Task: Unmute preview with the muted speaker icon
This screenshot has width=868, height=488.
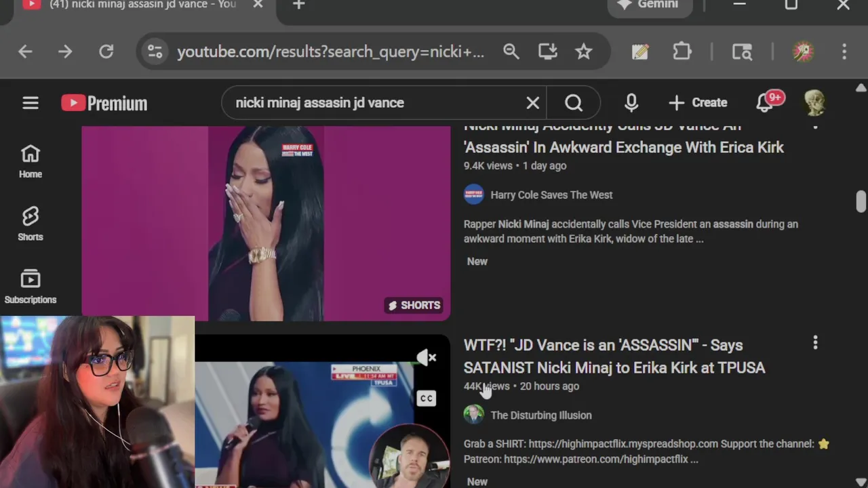Action: (426, 357)
